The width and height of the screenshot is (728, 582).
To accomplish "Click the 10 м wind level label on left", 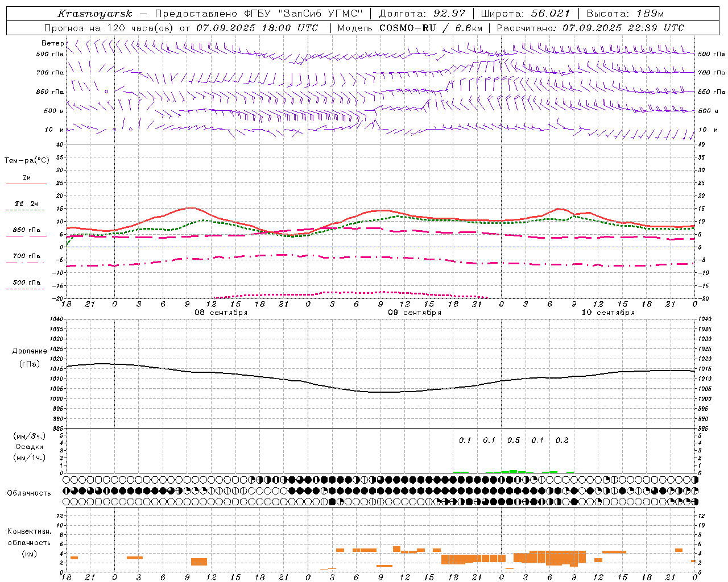I will coord(54,130).
